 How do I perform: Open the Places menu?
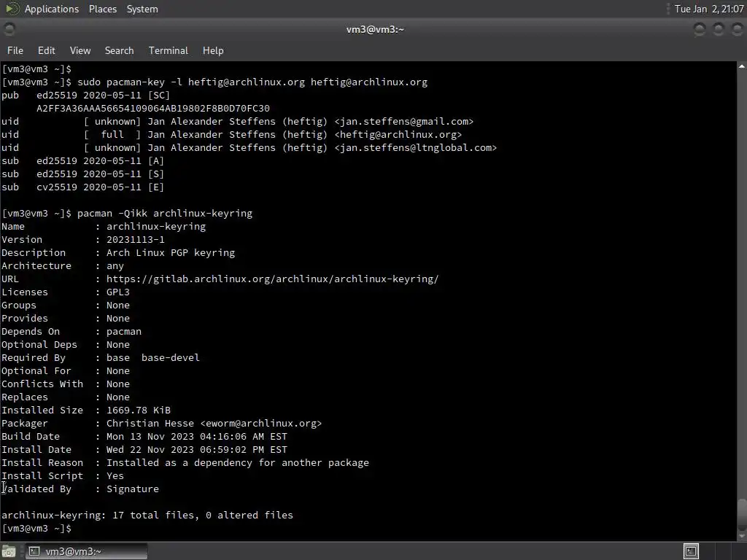point(102,9)
